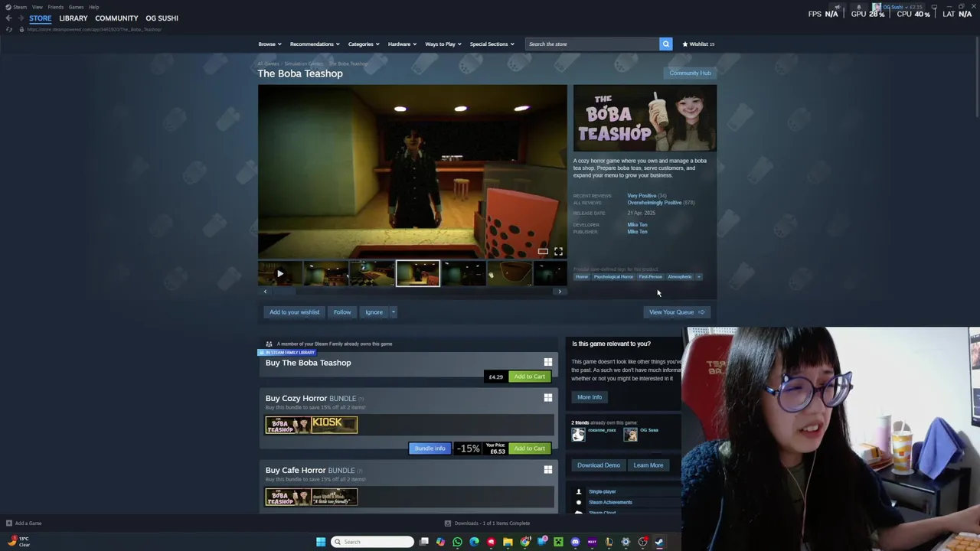The image size is (980, 551).
Task: Expand the Ways to Play dropdown
Action: 443,44
